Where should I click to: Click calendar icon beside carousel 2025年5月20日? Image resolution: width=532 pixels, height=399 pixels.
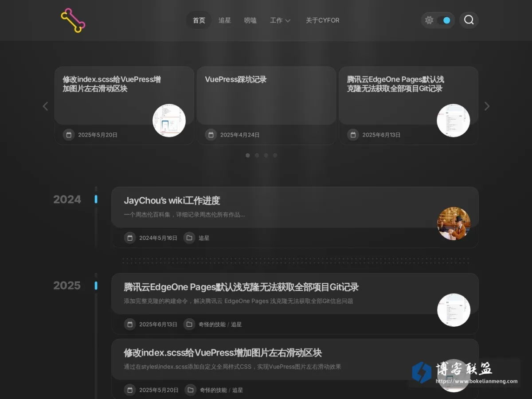69,135
